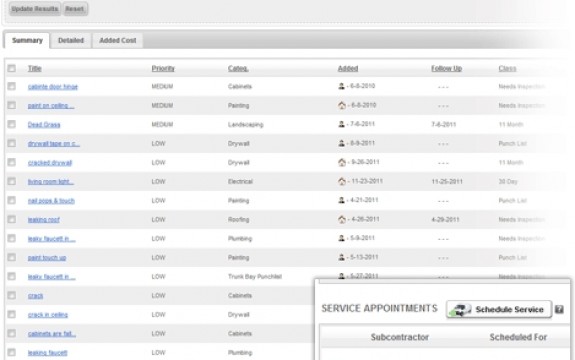This screenshot has width=575, height=360.
Task: Check the box for Dead Grass row
Action: coord(12,124)
